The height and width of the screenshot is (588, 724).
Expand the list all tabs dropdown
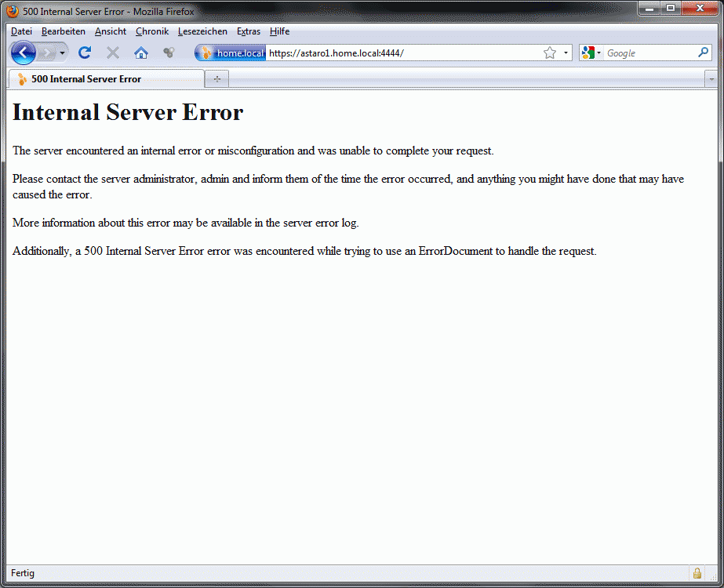click(x=711, y=79)
